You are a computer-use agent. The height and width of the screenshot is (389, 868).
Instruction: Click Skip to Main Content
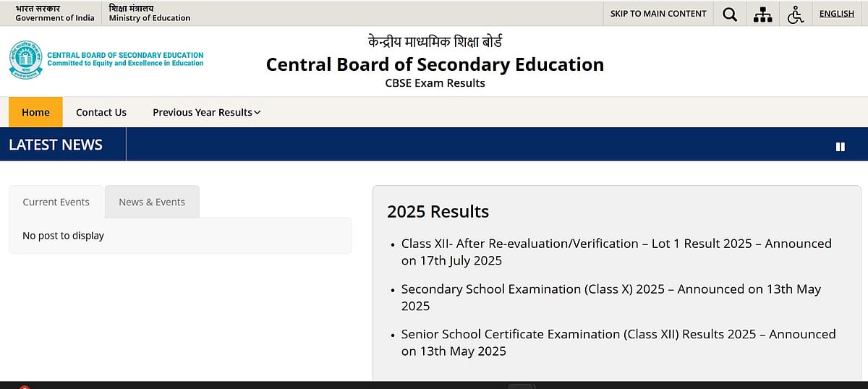pos(658,14)
